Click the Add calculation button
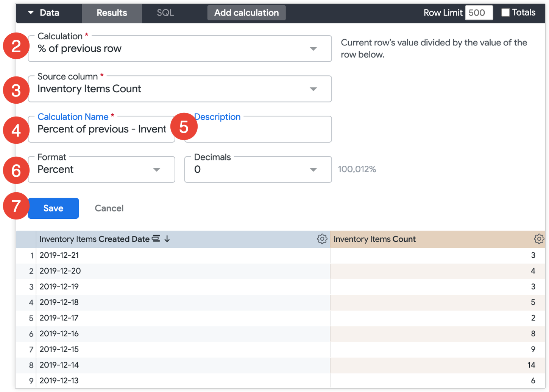This screenshot has height=392, width=549. click(246, 13)
